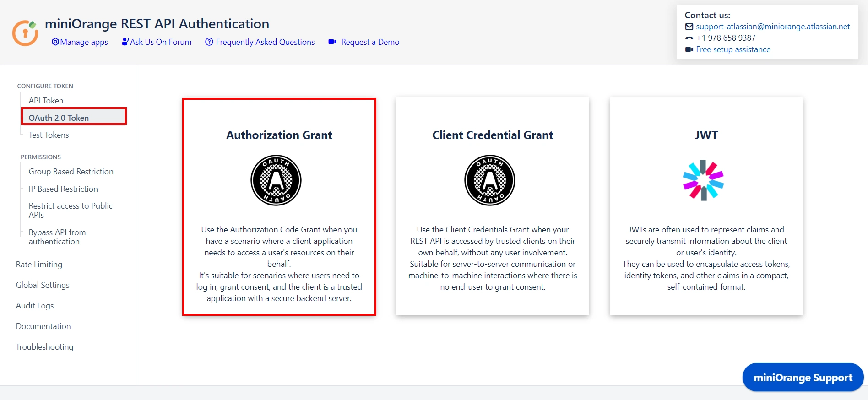Click the Contact us heading
Viewport: 868px width, 400px height.
pyautogui.click(x=707, y=15)
